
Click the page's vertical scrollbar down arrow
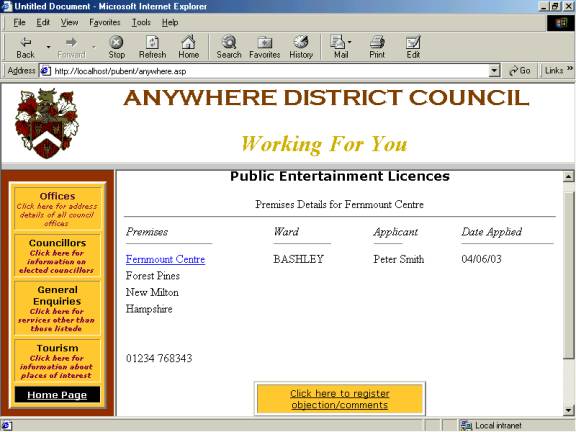[x=569, y=410]
